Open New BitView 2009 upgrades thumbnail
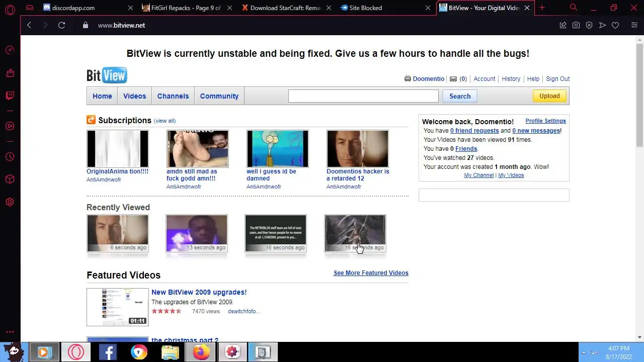 pos(117,307)
